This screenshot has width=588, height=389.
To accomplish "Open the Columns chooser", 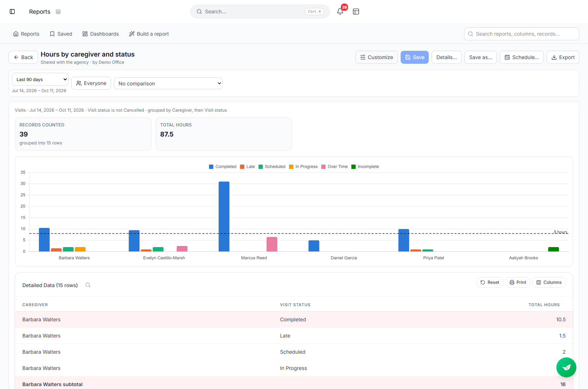I will tap(549, 282).
